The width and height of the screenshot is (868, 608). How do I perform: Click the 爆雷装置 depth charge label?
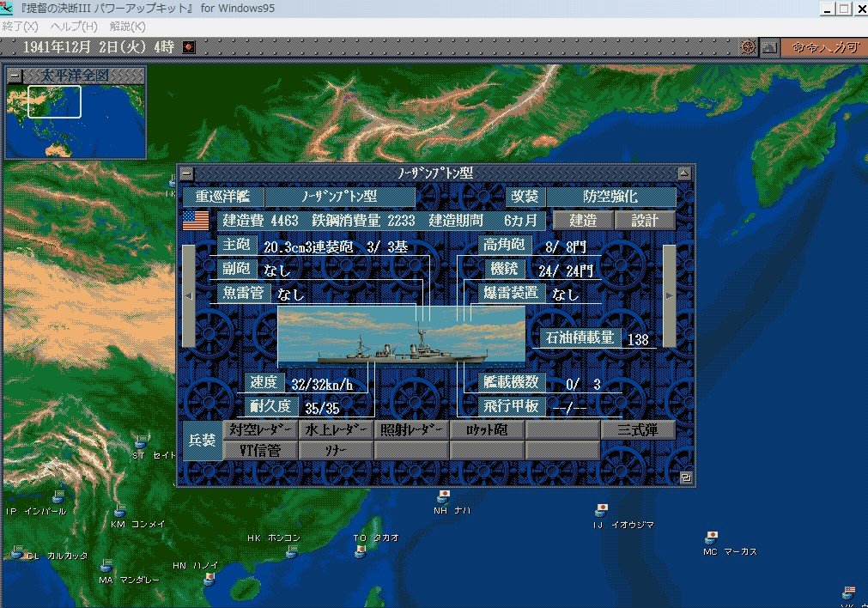pyautogui.click(x=511, y=292)
